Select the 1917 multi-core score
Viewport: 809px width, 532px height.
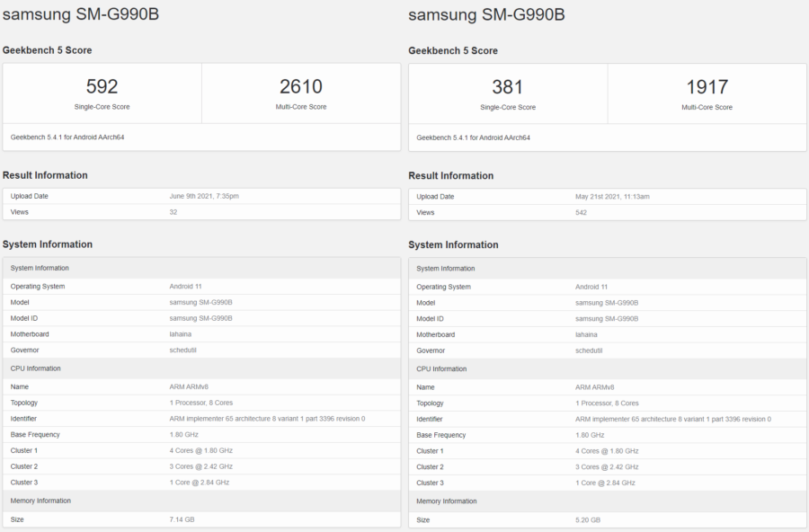707,86
